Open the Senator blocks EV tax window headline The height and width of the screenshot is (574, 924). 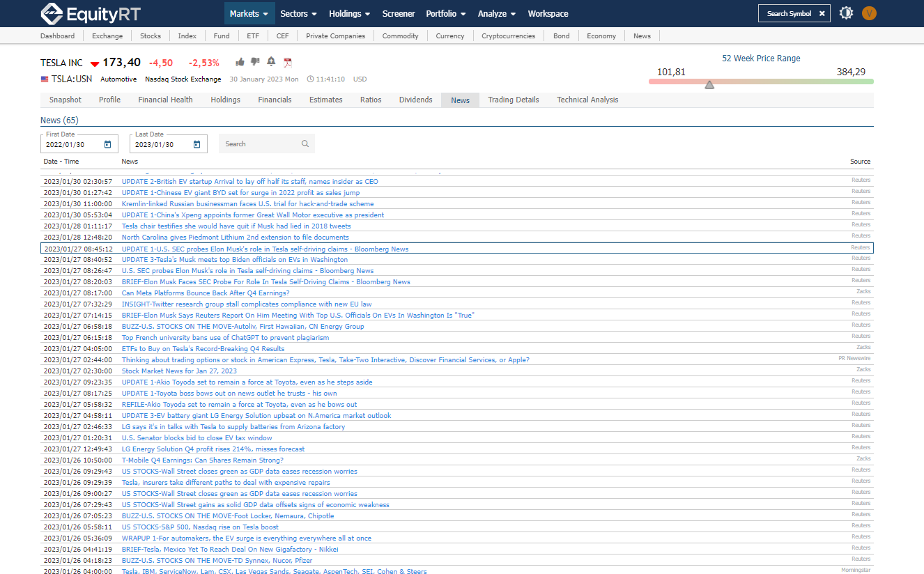click(x=197, y=438)
